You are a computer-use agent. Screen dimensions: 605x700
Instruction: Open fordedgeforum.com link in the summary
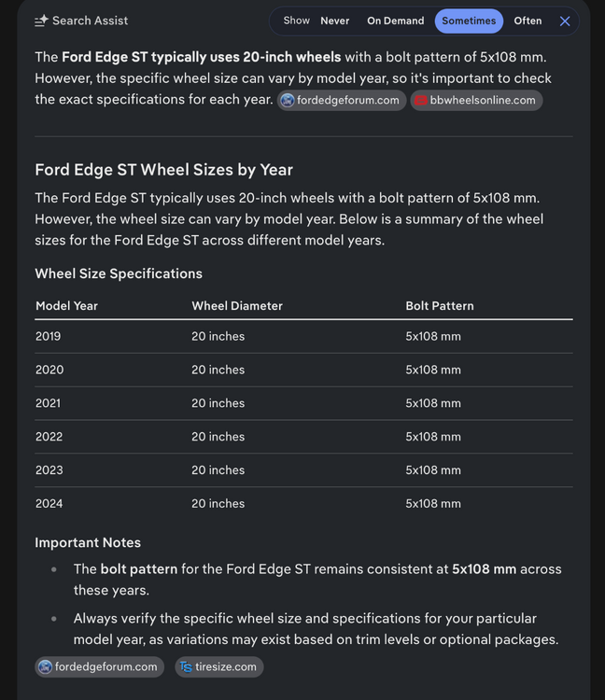coord(342,101)
